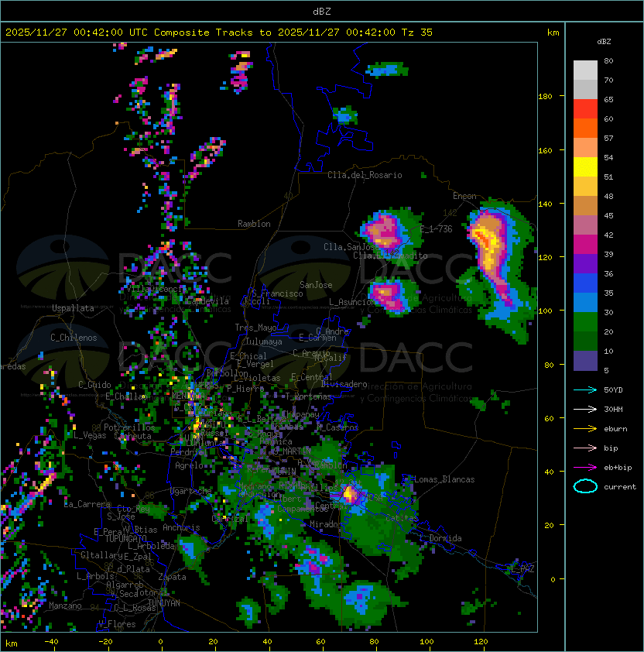Image resolution: width=644 pixels, height=652 pixels.
Task: Click the 'La_Carrera' place label
Action: (87, 504)
